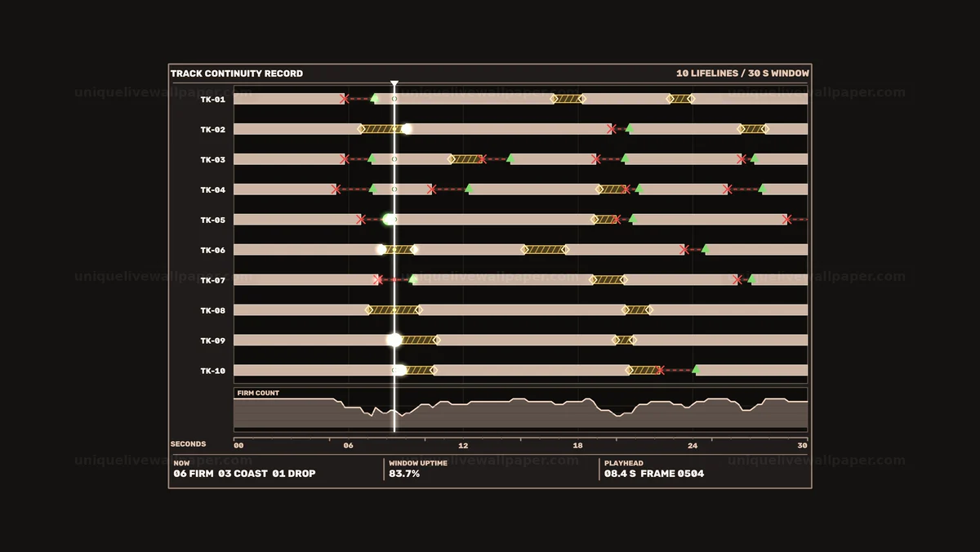980x552 pixels.
Task: Click the '06 FIRM' status readout
Action: coord(194,474)
